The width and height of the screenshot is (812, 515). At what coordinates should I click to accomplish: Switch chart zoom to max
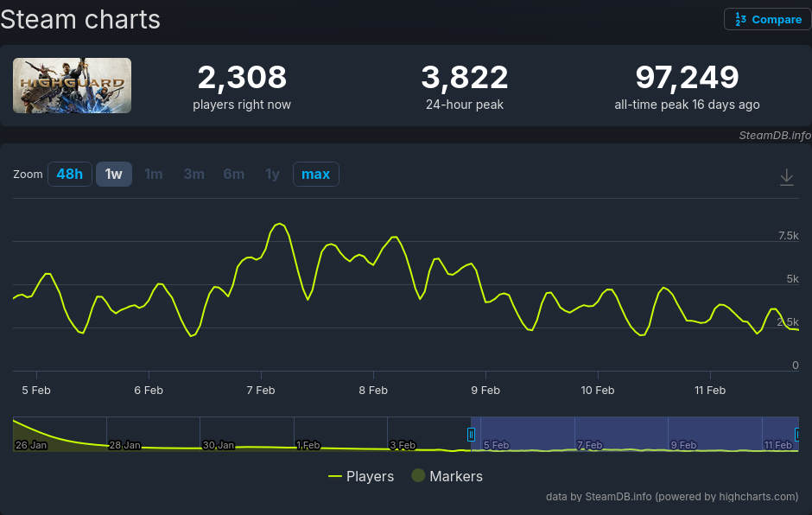[x=316, y=174]
